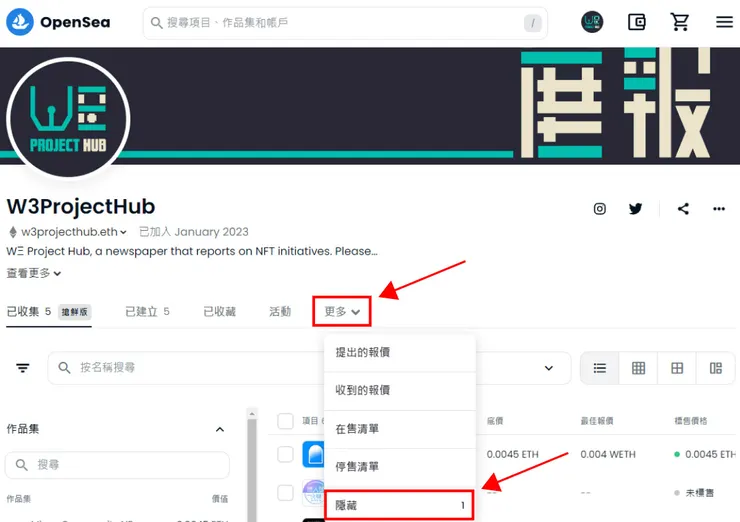Open the 已建立 tab
The width and height of the screenshot is (740, 522).
tap(147, 312)
